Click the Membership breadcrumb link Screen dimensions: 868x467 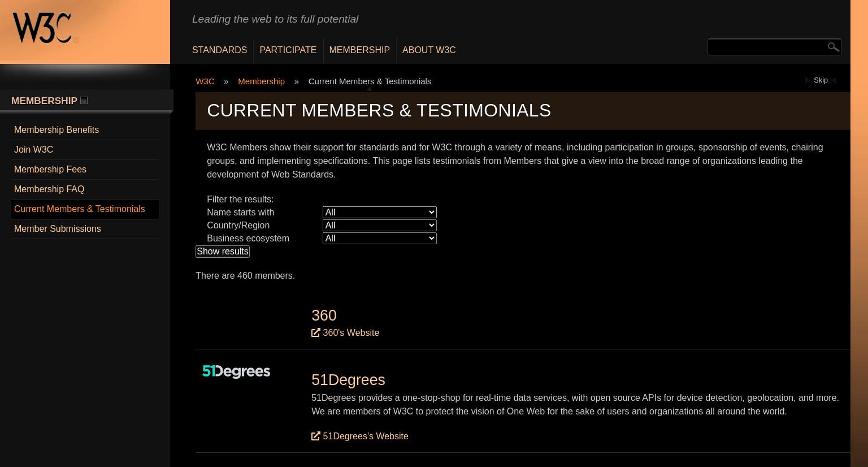point(261,81)
